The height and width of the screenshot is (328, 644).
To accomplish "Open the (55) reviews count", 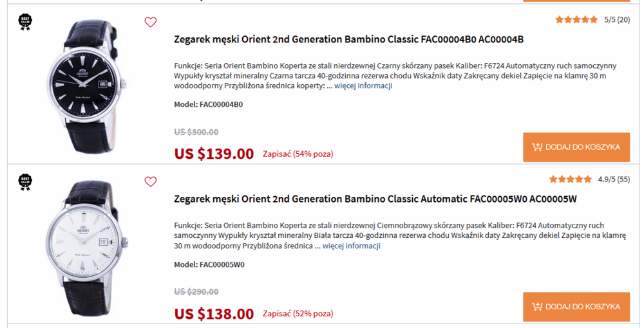I will [623, 179].
